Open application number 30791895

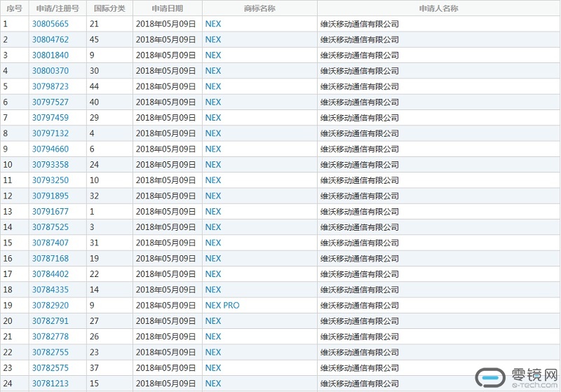pyautogui.click(x=50, y=196)
